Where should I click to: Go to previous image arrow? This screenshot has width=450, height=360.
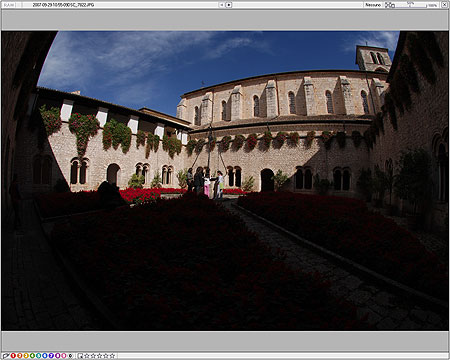221,5
